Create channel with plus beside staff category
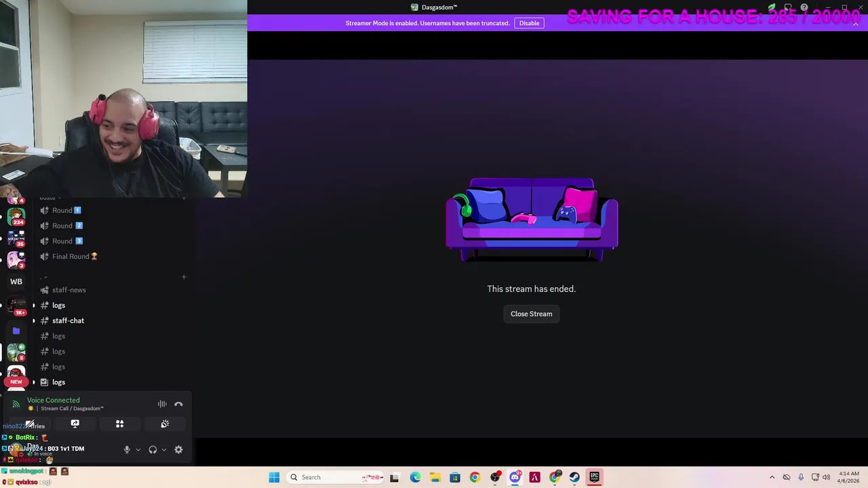The height and width of the screenshot is (488, 868). pos(184,277)
